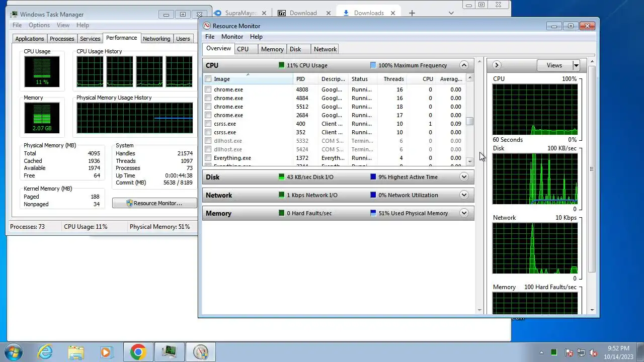The width and height of the screenshot is (644, 362).
Task: Check the csrss.exe PID 400 checkbox
Action: point(208,124)
